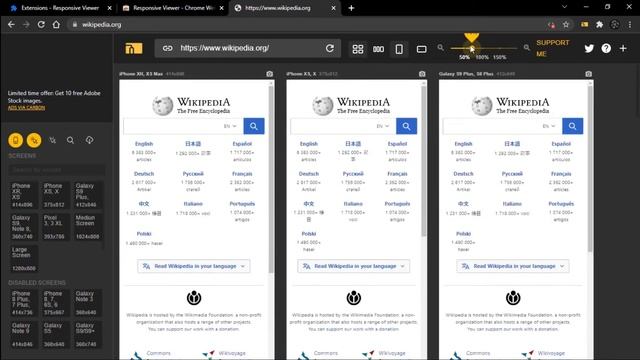This screenshot has height=360, width=640.
Task: Switch to grid layout view icon
Action: pos(358,49)
